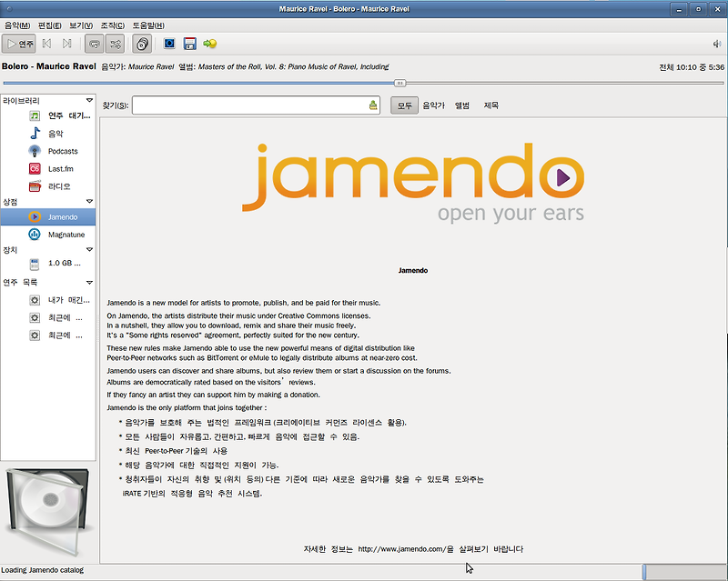
Task: Select the 모두 search filter
Action: click(x=404, y=105)
